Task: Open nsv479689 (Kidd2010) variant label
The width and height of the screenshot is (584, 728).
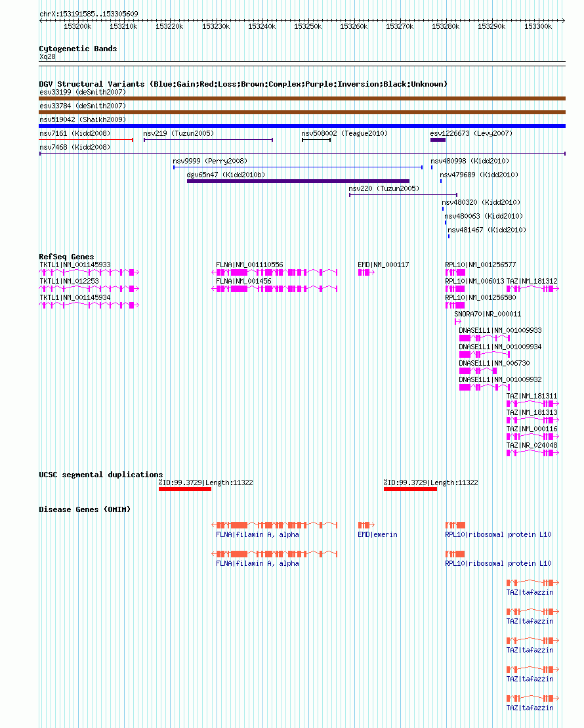Action: click(x=479, y=175)
